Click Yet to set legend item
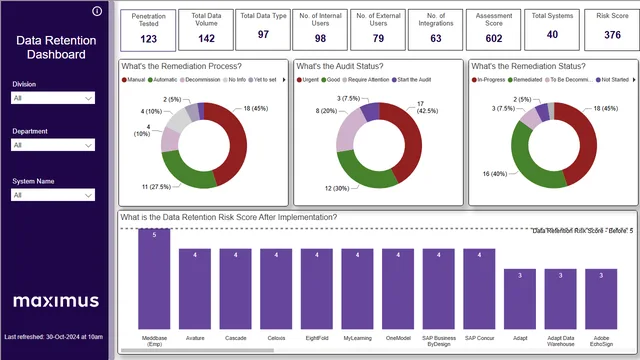This screenshot has height=360, width=640. (x=262, y=80)
